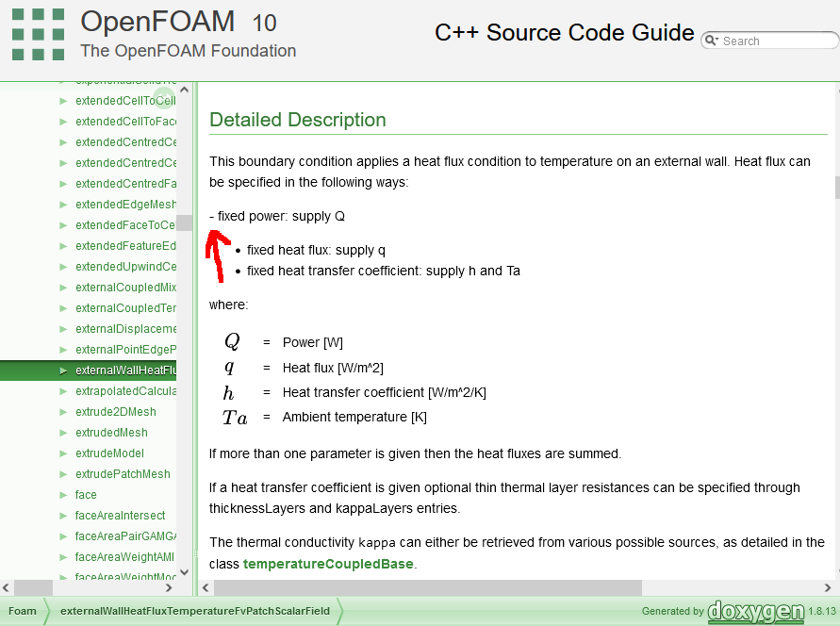Expand the face tree arrow
This screenshot has height=626, width=840.
(63, 495)
